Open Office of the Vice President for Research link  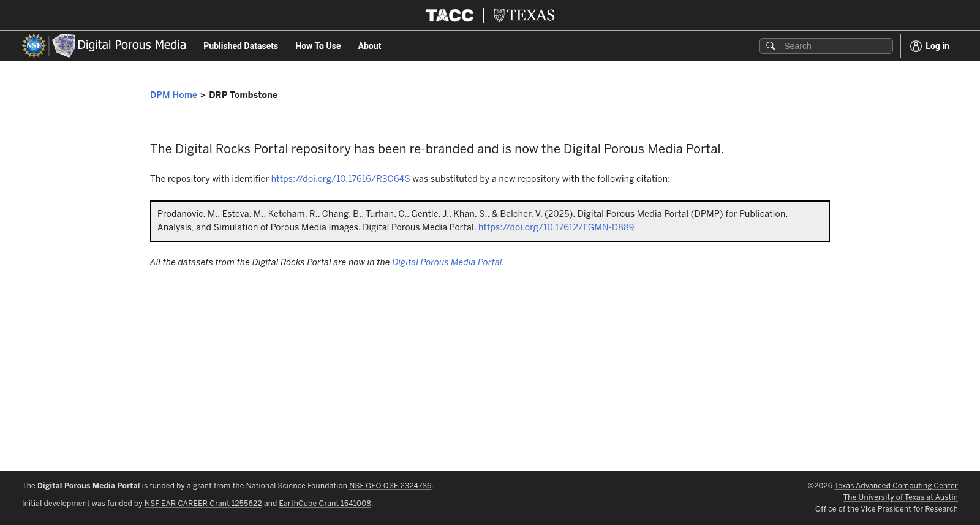[886, 509]
